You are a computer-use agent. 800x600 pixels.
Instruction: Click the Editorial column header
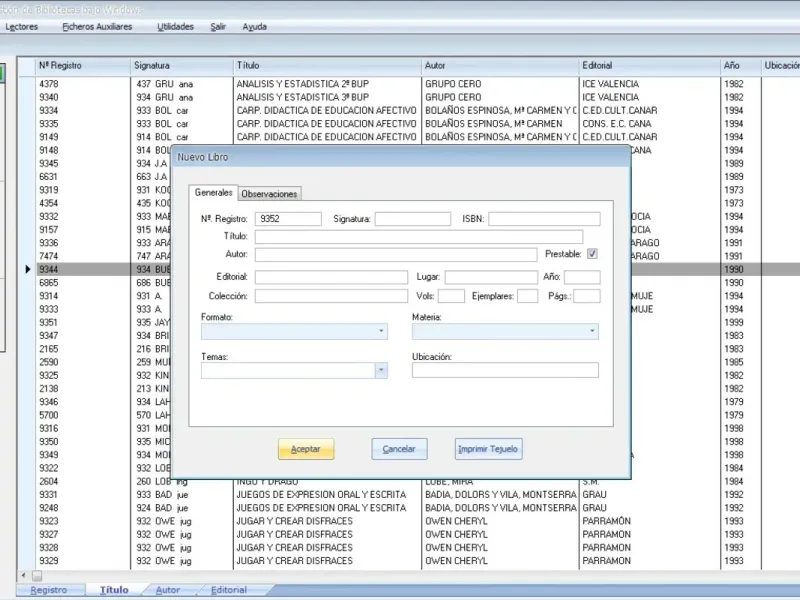pos(650,66)
